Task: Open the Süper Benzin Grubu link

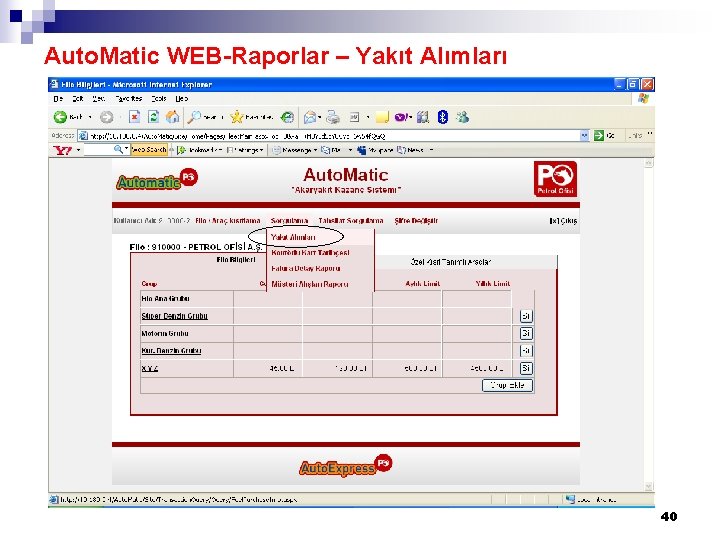Action: (x=174, y=316)
